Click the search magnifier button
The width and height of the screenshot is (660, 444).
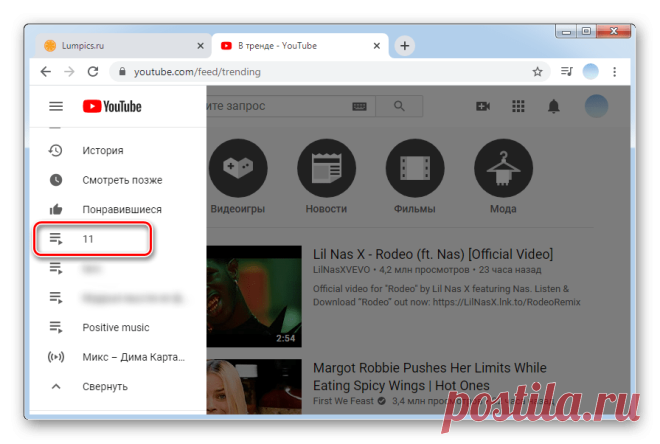point(399,106)
